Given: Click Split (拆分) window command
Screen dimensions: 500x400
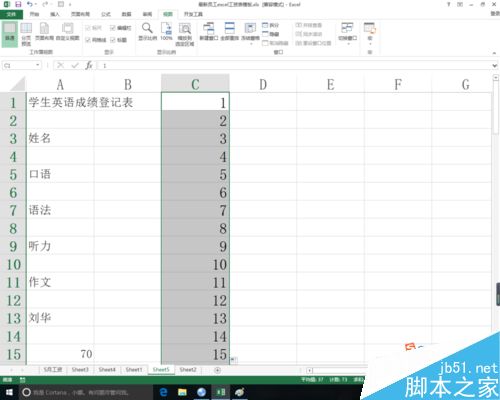Looking at the screenshot, I should (271, 25).
